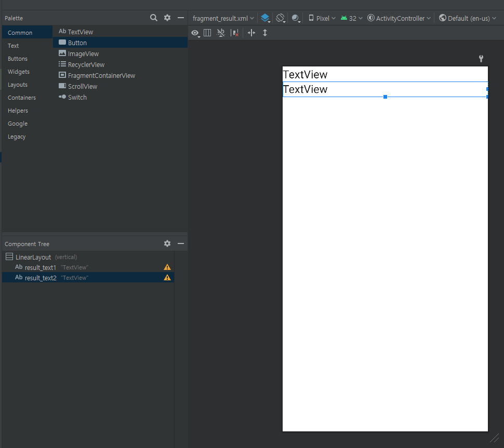Open fragment_result.xml file dropdown
This screenshot has width=504, height=448.
(223, 18)
